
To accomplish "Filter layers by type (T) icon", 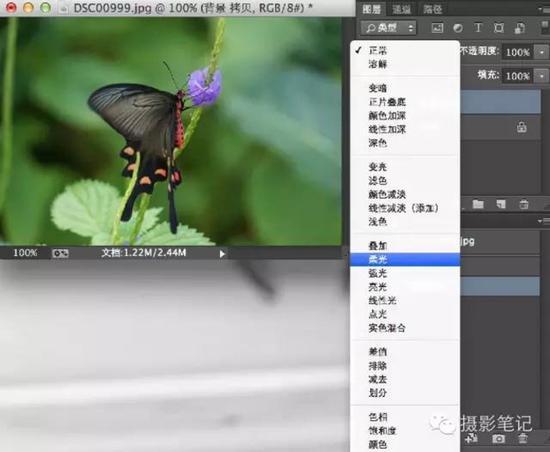I will [x=478, y=28].
